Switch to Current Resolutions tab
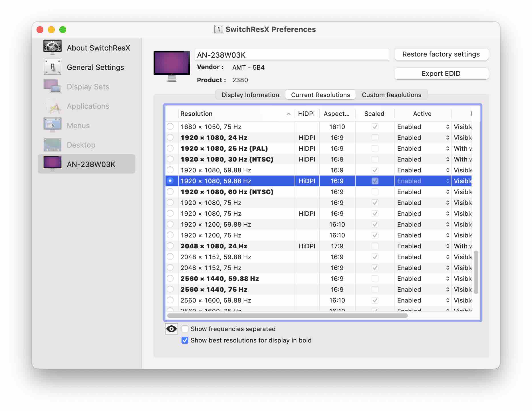 pyautogui.click(x=321, y=95)
